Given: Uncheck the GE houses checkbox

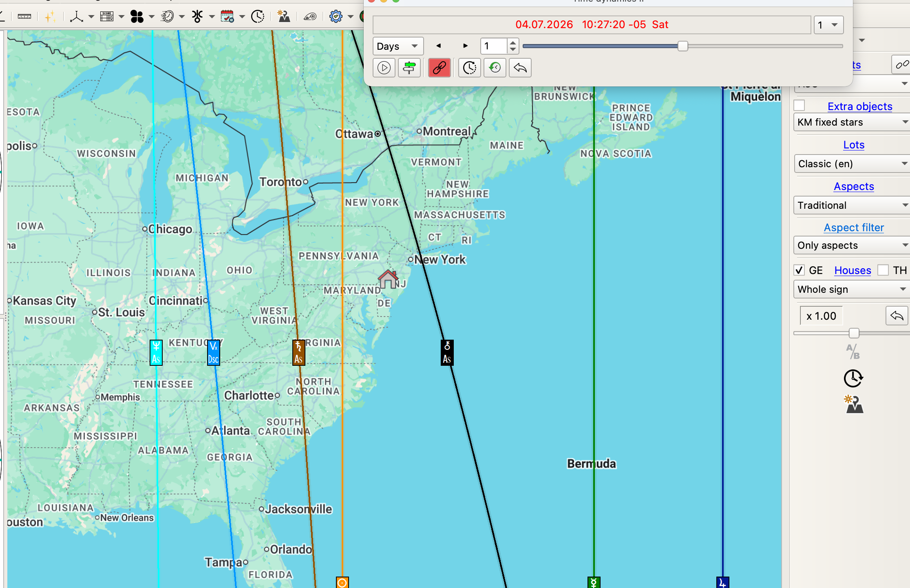Looking at the screenshot, I should [799, 270].
